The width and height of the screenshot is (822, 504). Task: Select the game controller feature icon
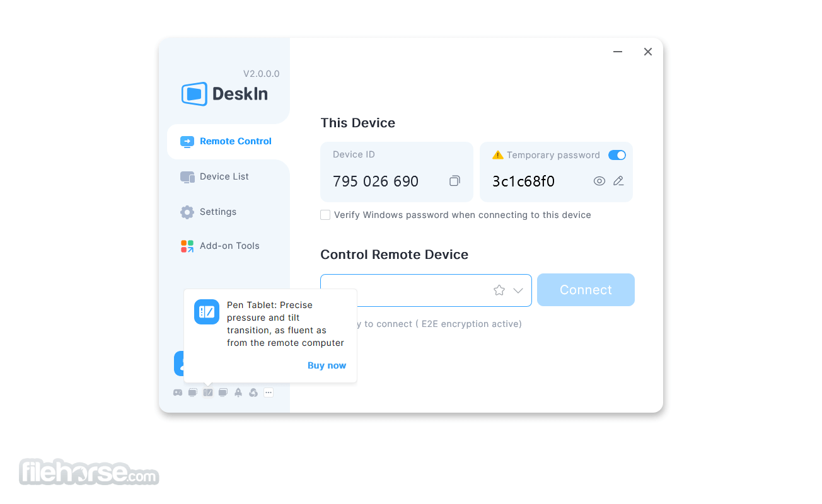pos(178,392)
